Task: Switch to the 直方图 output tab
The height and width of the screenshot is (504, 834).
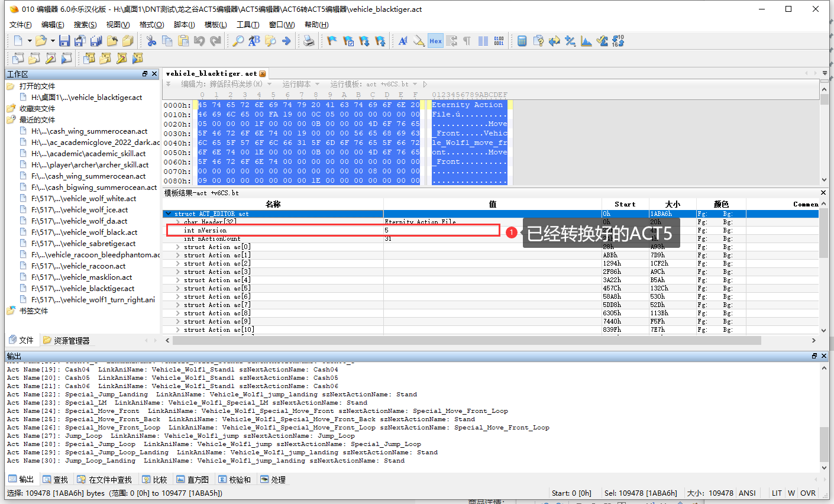Action: point(192,479)
